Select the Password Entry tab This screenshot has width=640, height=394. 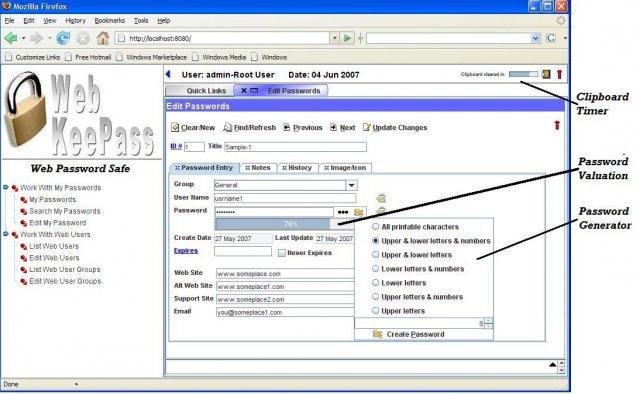(204, 168)
